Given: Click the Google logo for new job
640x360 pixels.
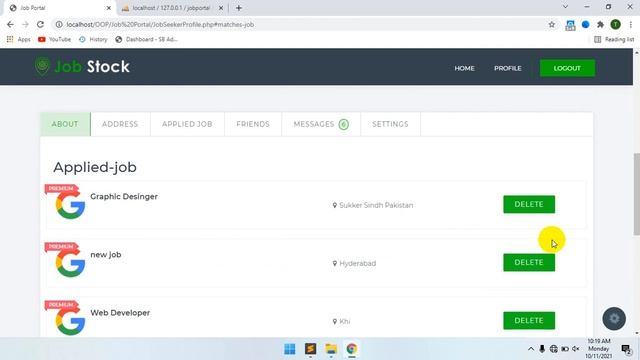Looking at the screenshot, I should pos(70,263).
